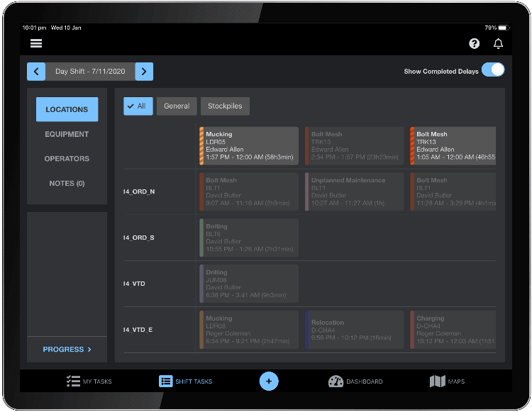Screen dimensions: 532x412
Task: Switch to Equipment tab
Action: pos(67,134)
